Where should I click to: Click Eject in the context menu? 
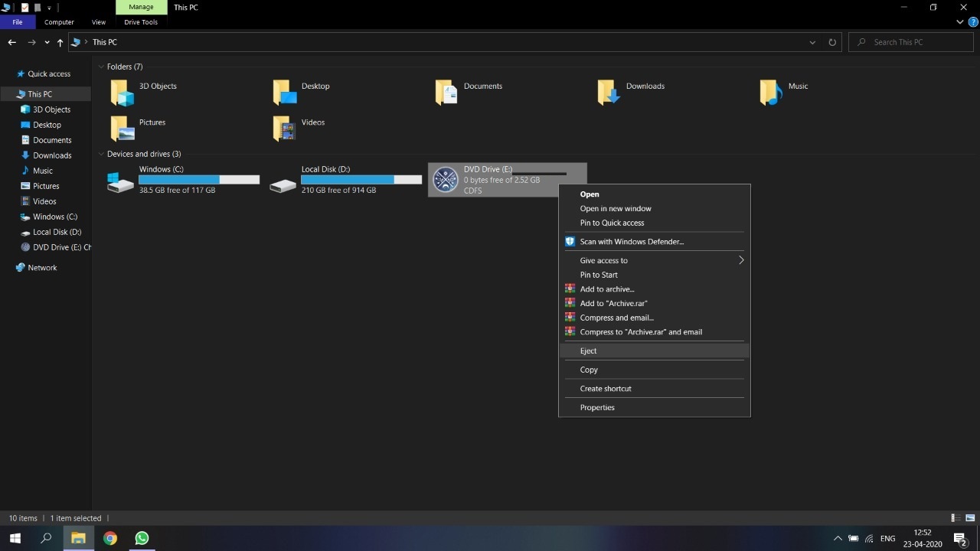pyautogui.click(x=588, y=350)
